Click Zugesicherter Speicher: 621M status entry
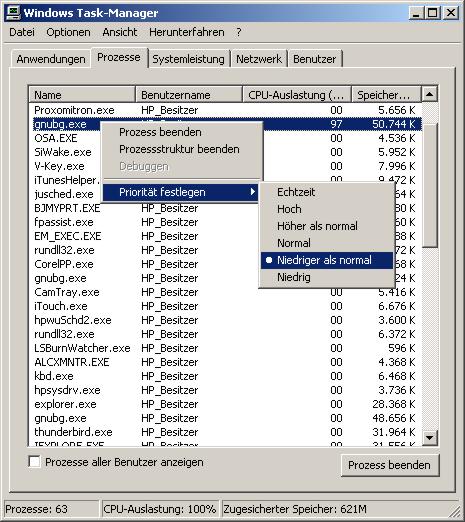 295,509
